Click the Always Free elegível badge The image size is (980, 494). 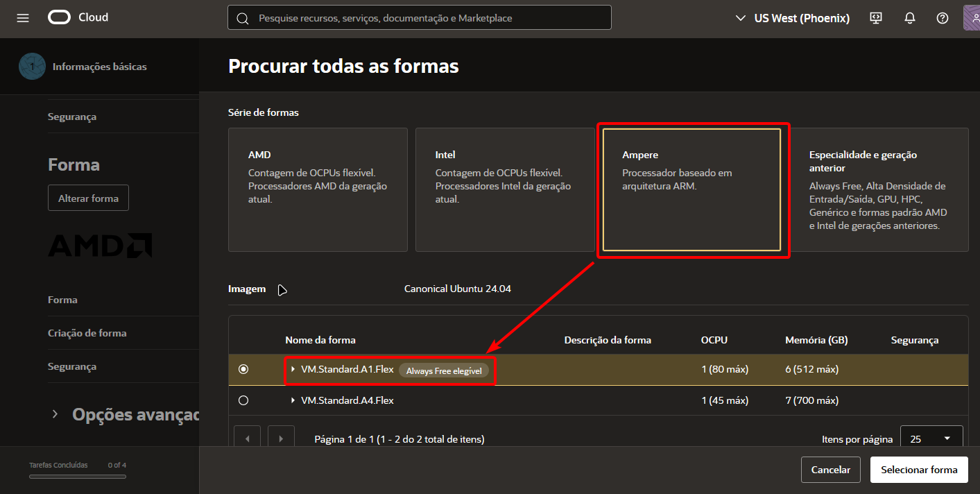click(x=444, y=370)
